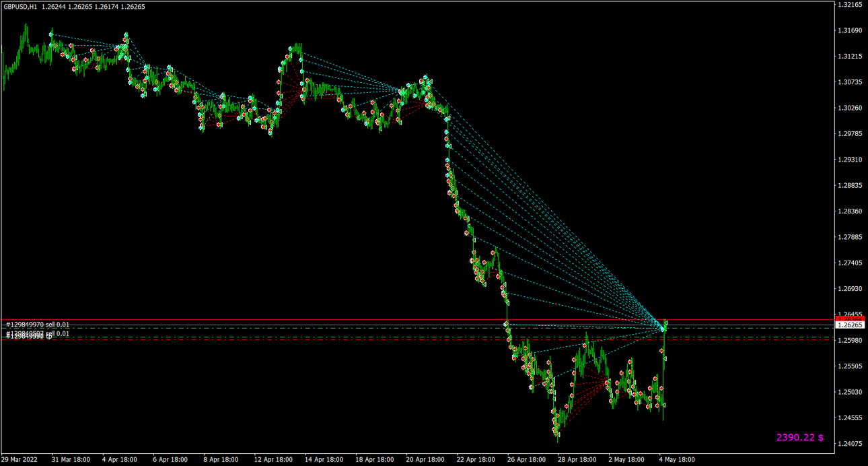Click the 1.26930 price axis label
868x466 pixels.
tap(850, 288)
